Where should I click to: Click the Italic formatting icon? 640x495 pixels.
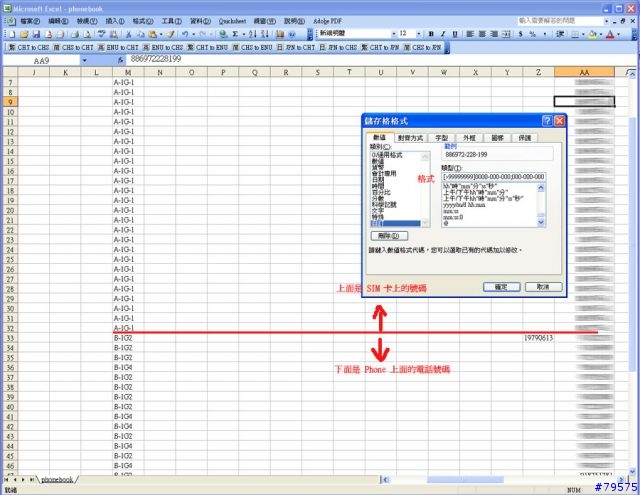point(442,33)
